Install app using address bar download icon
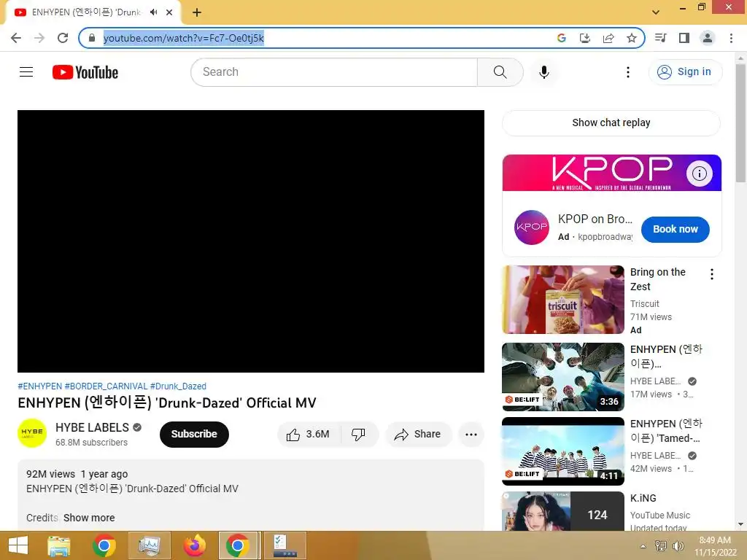747x560 pixels. point(584,38)
